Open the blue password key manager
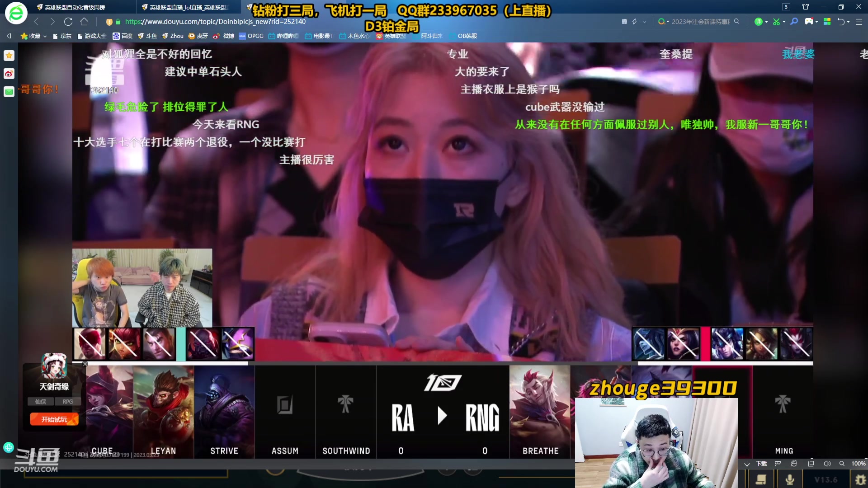 pos(794,22)
